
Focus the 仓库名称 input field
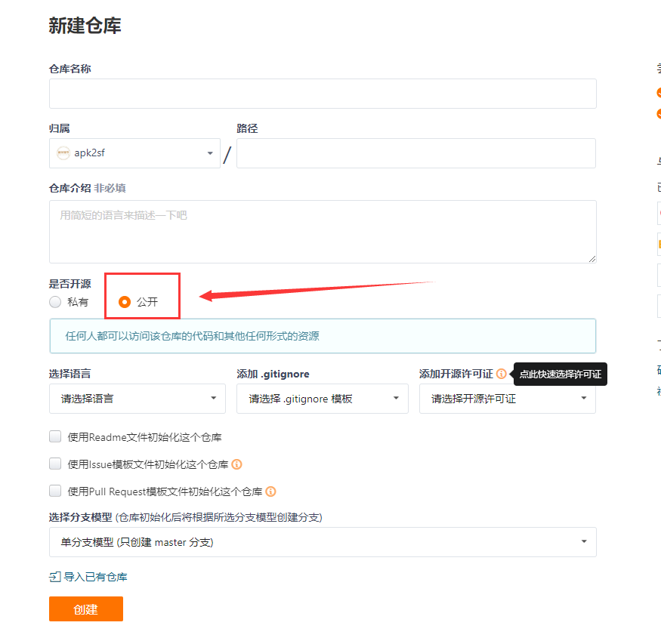click(323, 94)
